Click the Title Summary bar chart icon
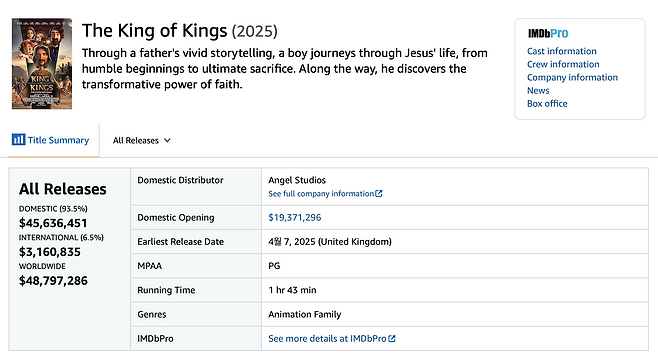 point(18,139)
